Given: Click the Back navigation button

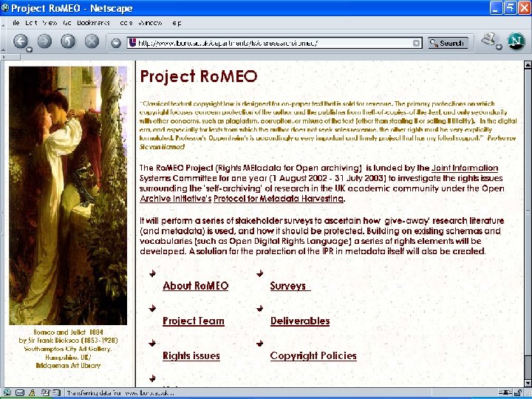Looking at the screenshot, I should point(21,41).
